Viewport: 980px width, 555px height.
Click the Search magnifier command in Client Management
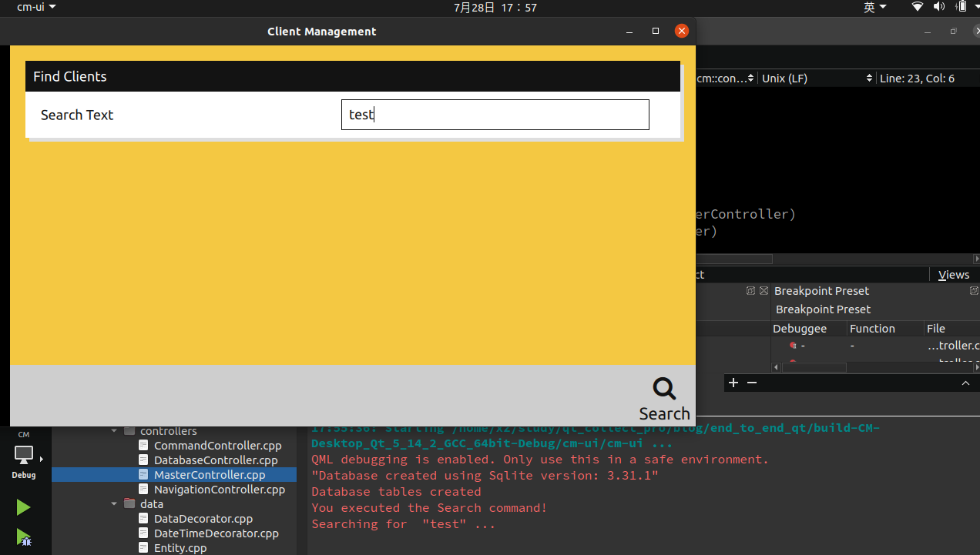(664, 400)
